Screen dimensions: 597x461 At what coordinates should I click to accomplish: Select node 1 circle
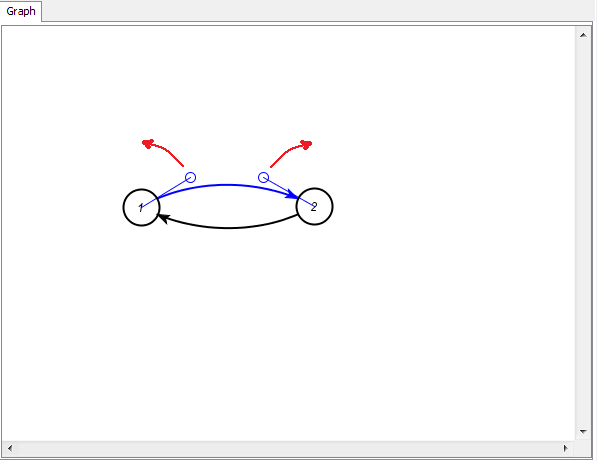[x=141, y=207]
